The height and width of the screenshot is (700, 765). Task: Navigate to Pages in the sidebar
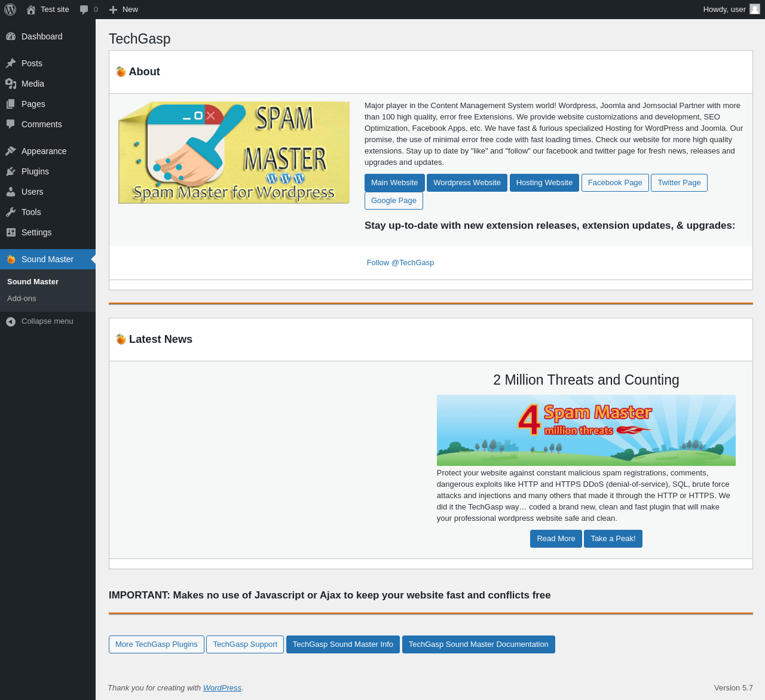(x=48, y=104)
